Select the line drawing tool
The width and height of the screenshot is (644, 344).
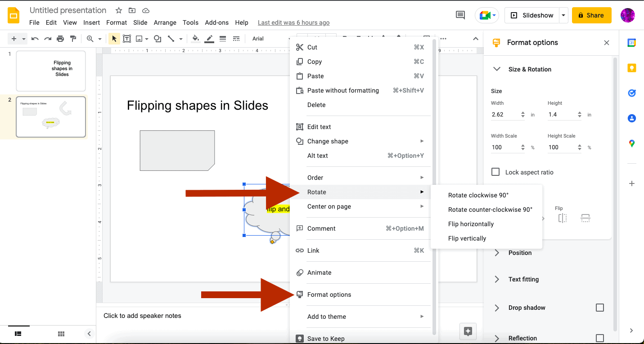coord(171,39)
